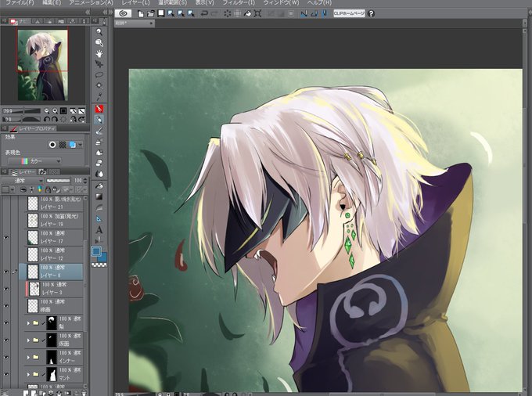Open the ヘルプ(H) menu
This screenshot has height=396, width=532.
pyautogui.click(x=319, y=2)
